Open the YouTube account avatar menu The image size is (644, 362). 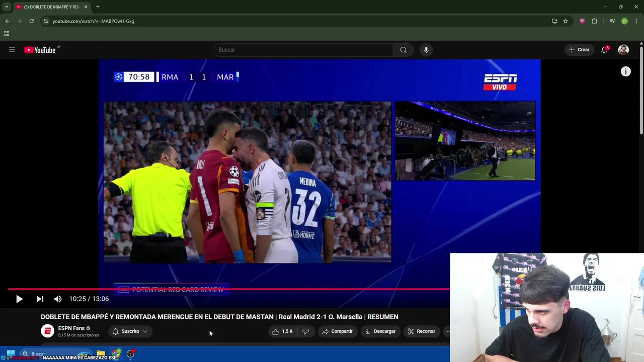pyautogui.click(x=623, y=50)
